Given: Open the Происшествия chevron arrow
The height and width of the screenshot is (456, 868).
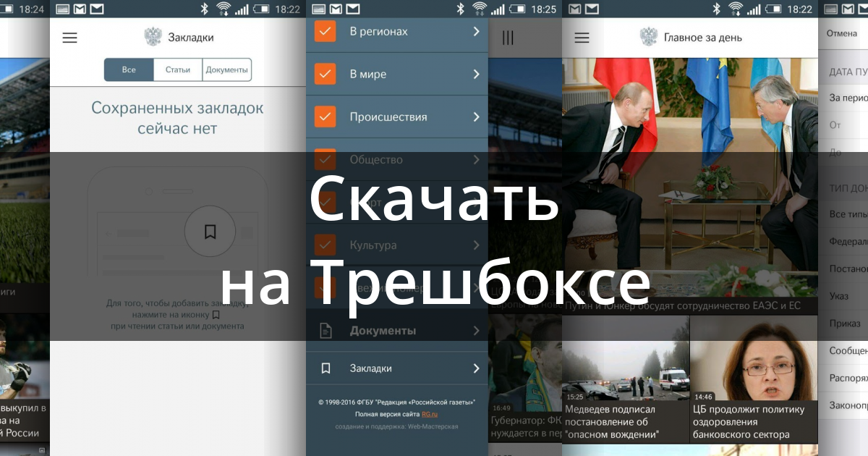Looking at the screenshot, I should click(476, 117).
